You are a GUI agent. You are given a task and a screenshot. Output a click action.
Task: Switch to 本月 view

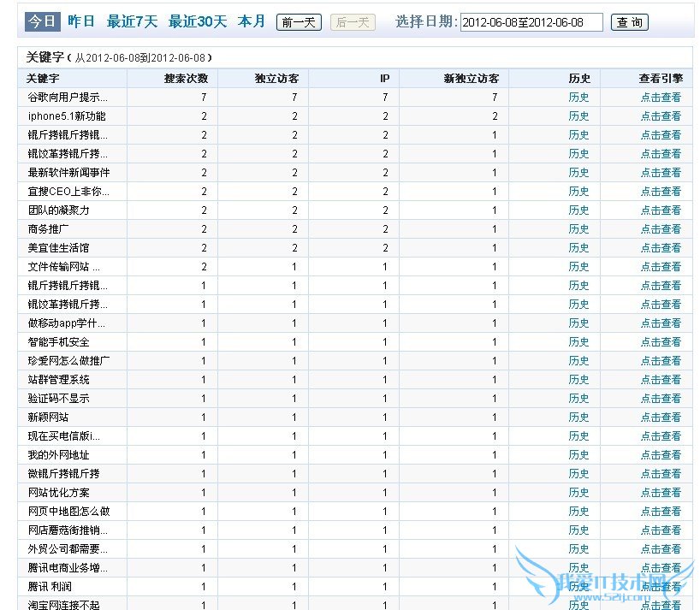(252, 21)
